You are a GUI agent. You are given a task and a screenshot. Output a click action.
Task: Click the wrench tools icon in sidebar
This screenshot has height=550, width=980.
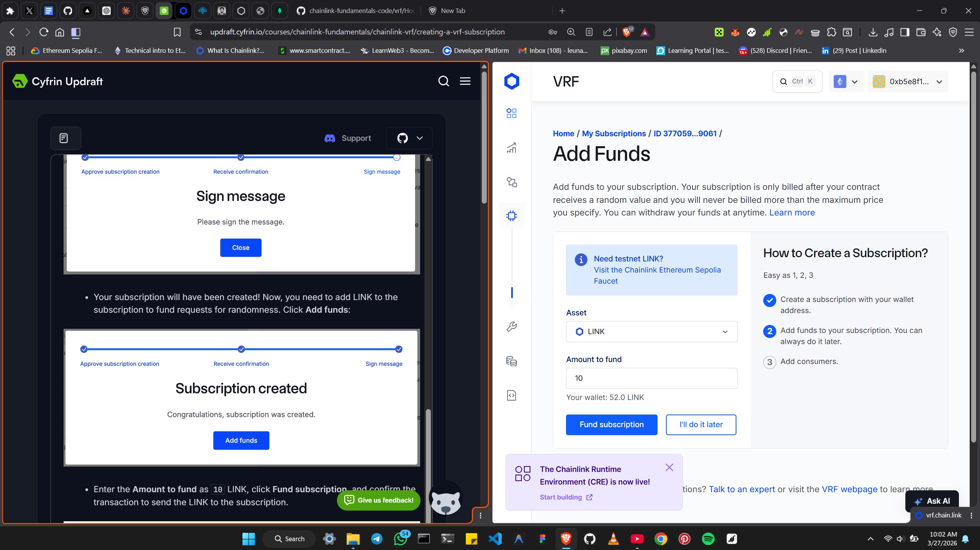511,326
